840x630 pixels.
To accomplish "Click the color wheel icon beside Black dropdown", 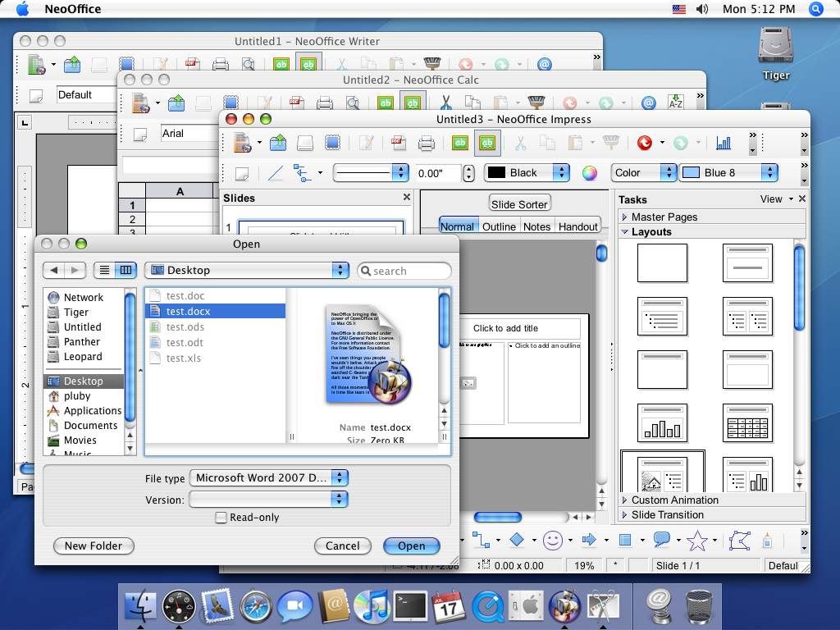I will click(x=589, y=173).
